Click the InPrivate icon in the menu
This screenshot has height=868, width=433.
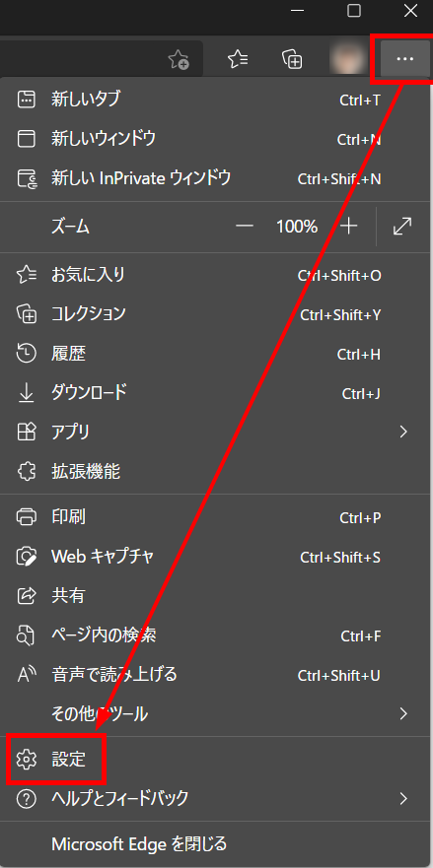click(x=27, y=178)
